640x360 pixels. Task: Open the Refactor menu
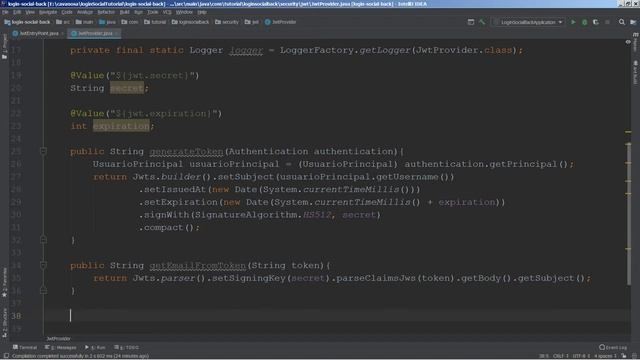106,12
